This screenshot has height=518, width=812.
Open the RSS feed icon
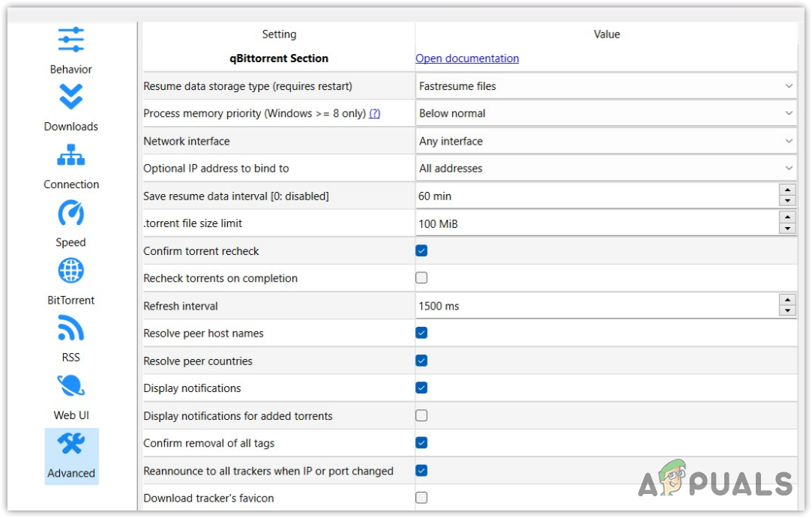coord(70,328)
